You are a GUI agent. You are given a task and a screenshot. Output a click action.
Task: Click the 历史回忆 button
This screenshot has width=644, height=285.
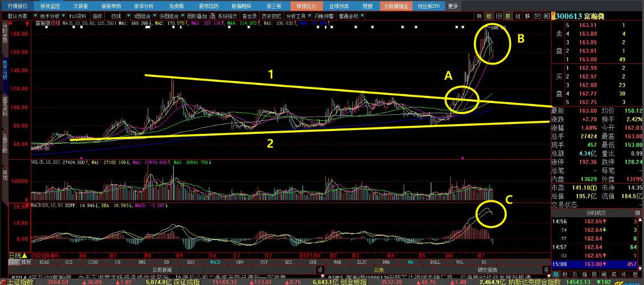pos(272,16)
